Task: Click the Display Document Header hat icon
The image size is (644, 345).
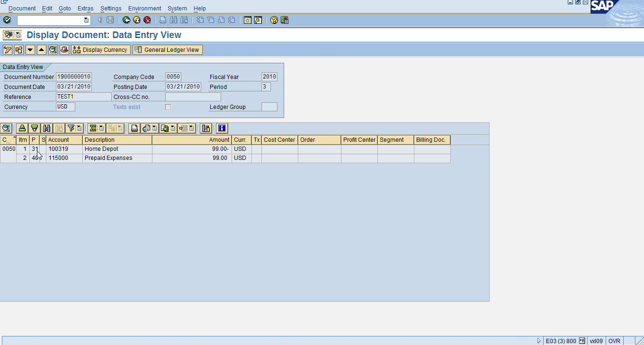Action: tap(64, 49)
